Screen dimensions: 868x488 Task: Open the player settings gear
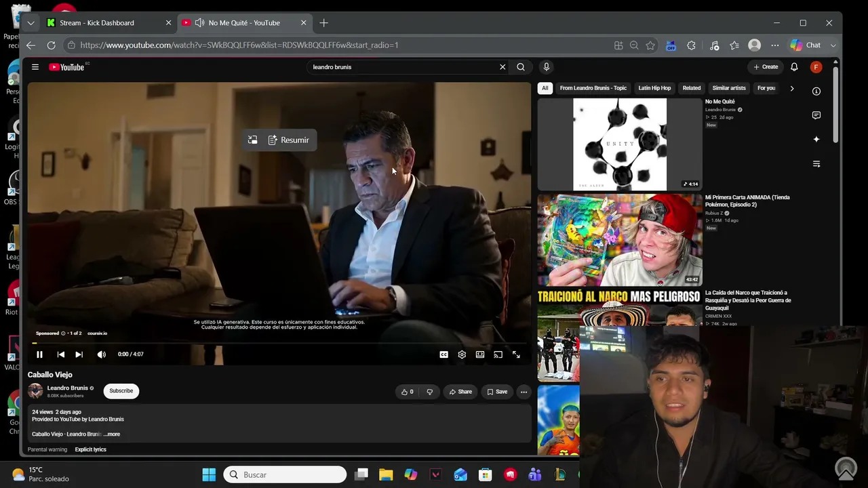coord(462,354)
